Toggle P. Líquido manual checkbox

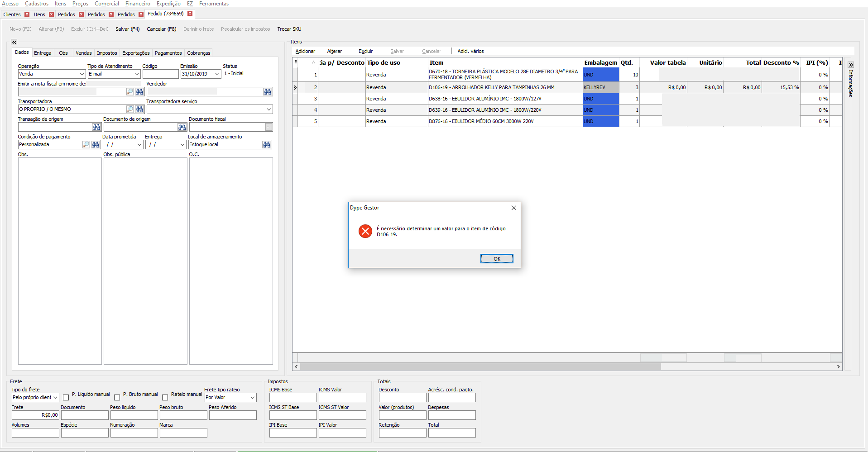tap(66, 397)
